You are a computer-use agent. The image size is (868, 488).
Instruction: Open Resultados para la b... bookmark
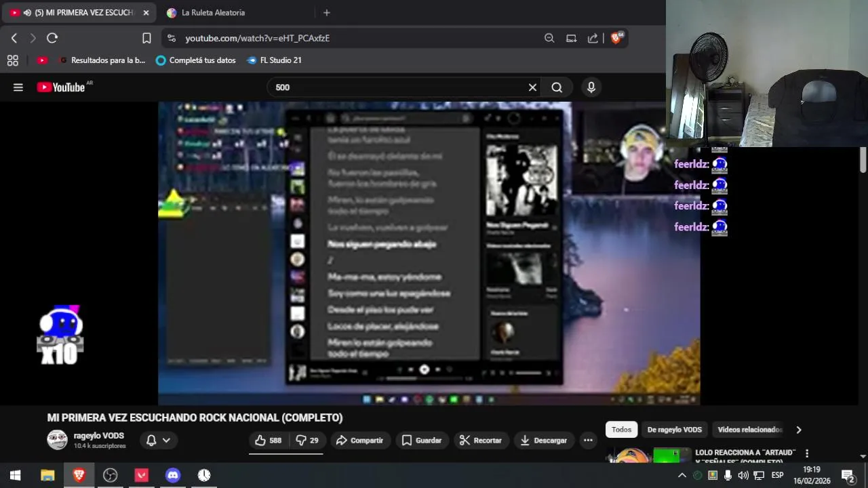(102, 60)
